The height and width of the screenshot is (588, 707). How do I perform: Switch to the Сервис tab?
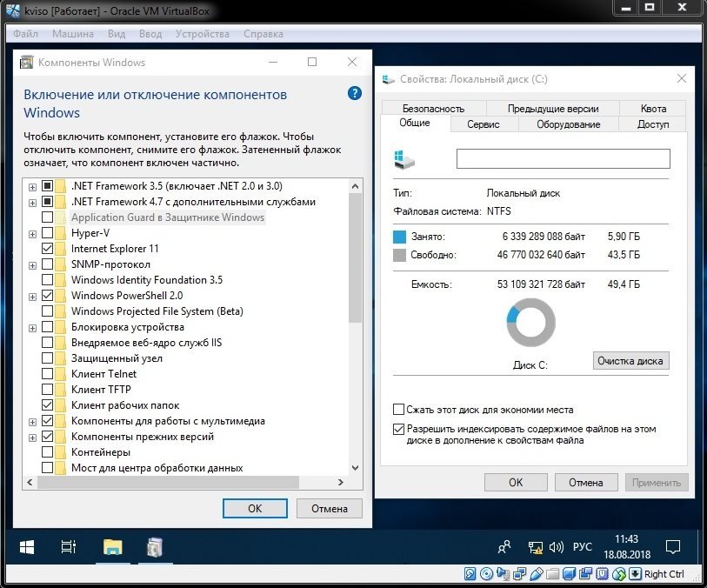pos(484,124)
